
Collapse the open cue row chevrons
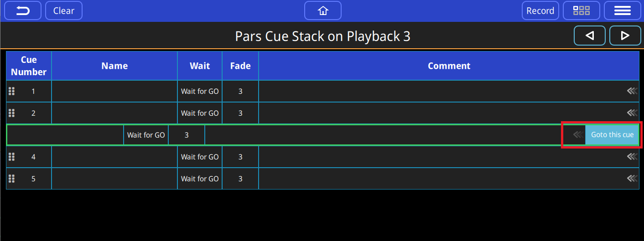coord(578,135)
